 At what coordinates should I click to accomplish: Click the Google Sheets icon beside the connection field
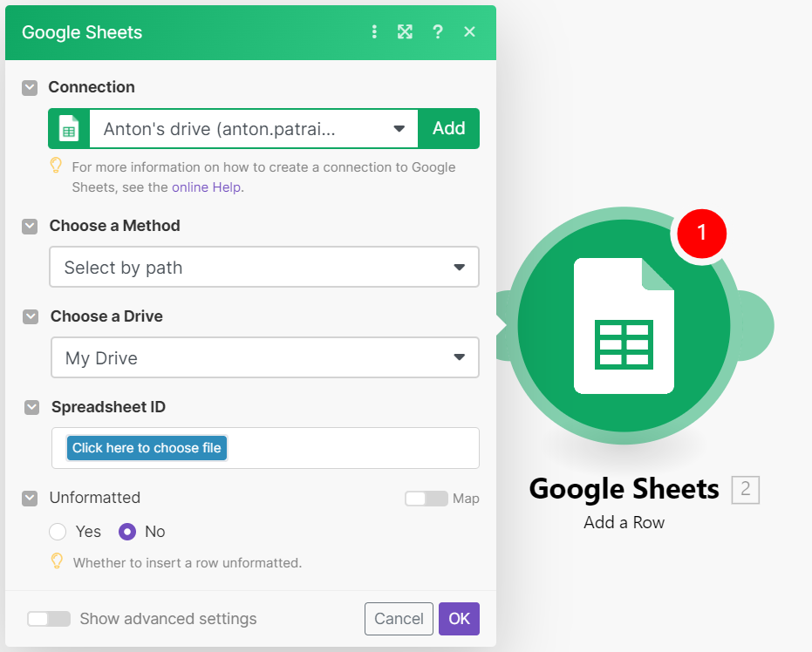pos(69,128)
